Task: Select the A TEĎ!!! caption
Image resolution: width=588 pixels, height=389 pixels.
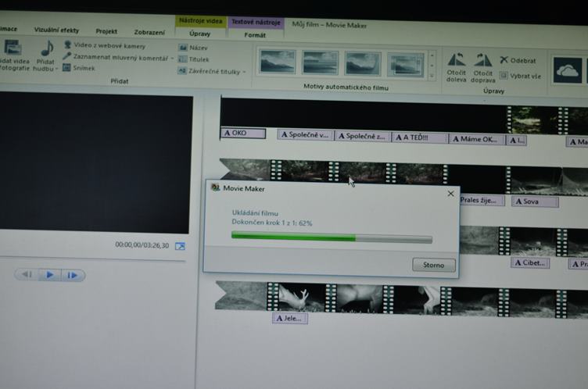Action: click(420, 137)
